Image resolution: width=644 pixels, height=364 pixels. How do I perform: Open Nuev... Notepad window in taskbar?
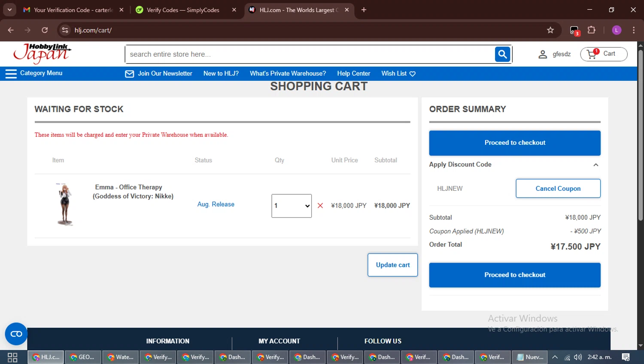pos(530,357)
